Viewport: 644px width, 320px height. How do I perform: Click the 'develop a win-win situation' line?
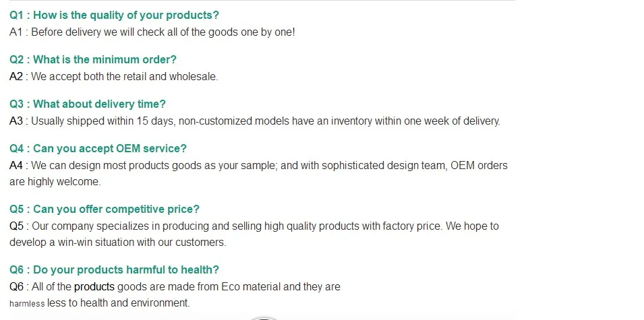(x=118, y=242)
